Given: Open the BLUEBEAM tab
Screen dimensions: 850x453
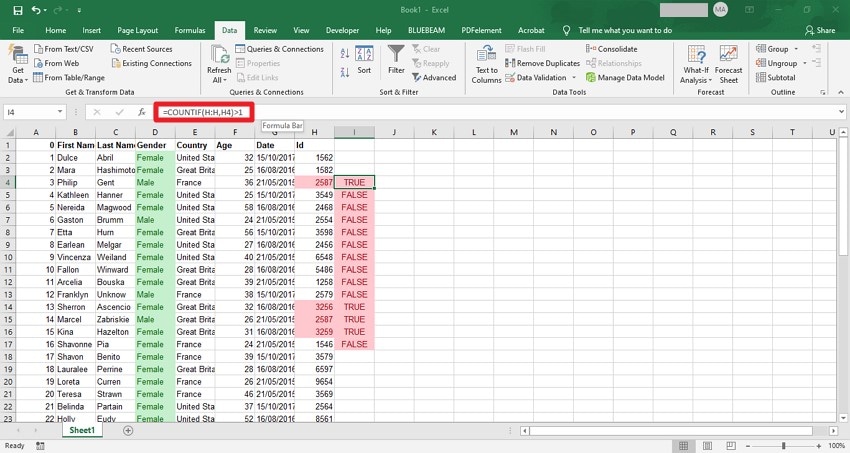Looking at the screenshot, I should point(426,30).
